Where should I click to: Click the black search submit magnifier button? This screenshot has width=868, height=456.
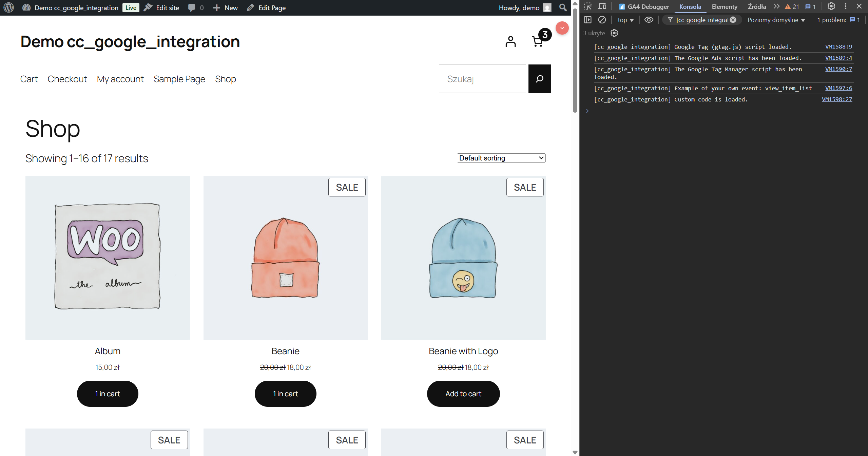[539, 79]
